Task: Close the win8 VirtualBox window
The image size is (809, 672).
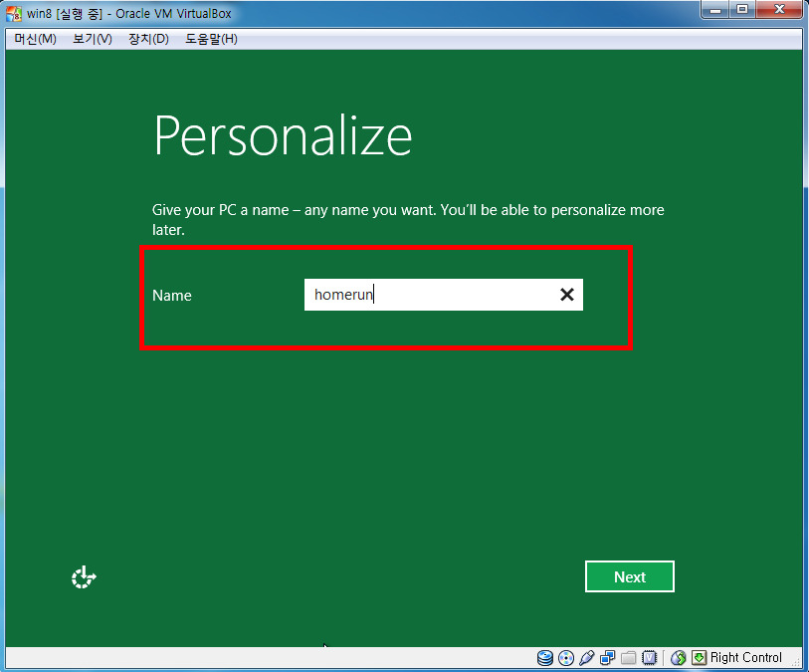Action: coord(778,10)
